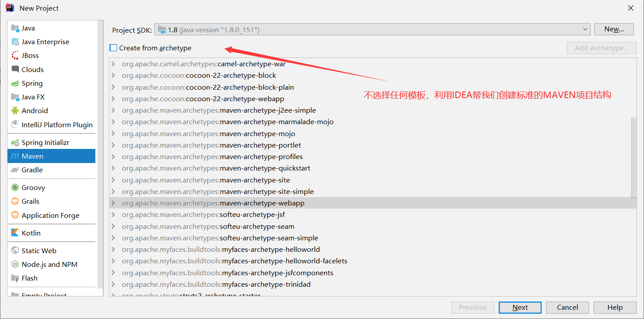Expand the camel-archetype-war entry
This screenshot has width=644, height=319.
(113, 64)
